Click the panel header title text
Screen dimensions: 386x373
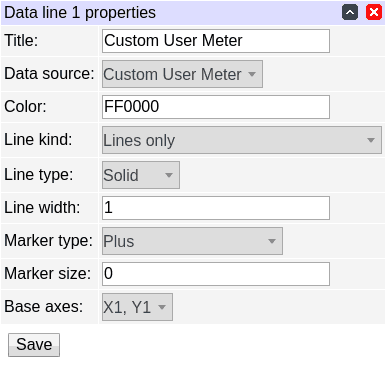click(x=80, y=13)
